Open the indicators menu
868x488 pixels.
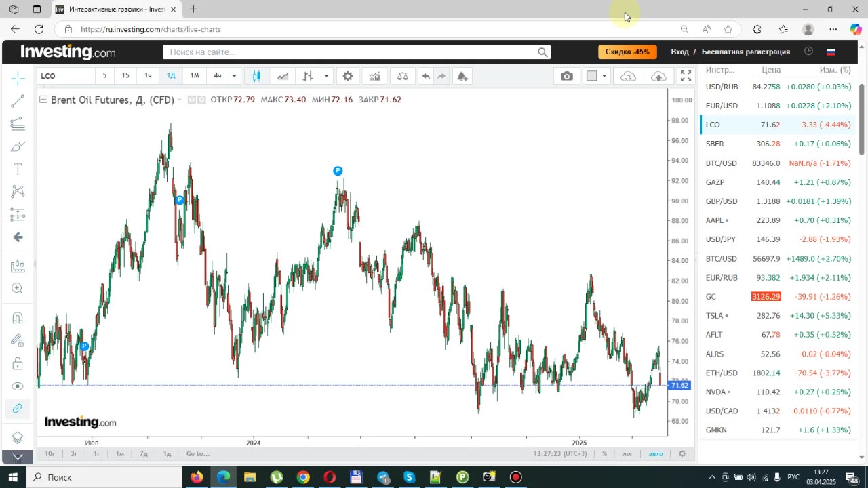coord(374,76)
